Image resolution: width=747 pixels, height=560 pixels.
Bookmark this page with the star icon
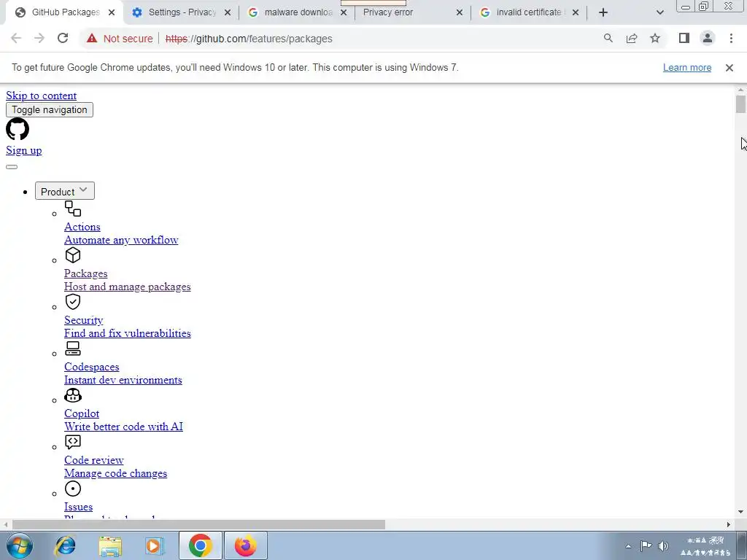(655, 38)
